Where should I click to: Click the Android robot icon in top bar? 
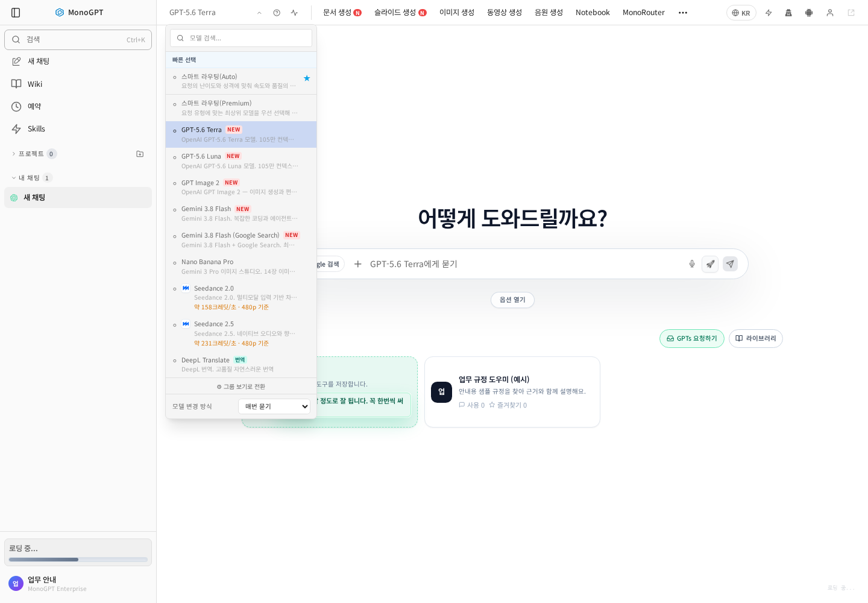[809, 13]
